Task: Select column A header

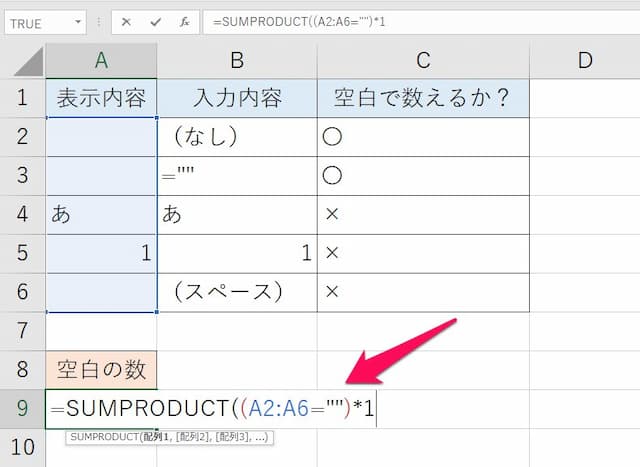Action: pos(101,60)
